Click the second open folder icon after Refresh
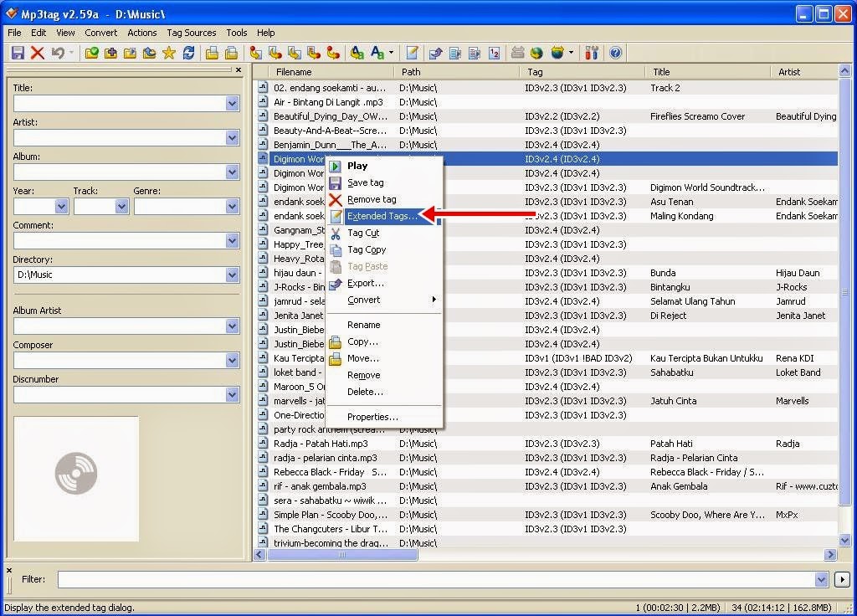This screenshot has width=857, height=616. coord(231,53)
